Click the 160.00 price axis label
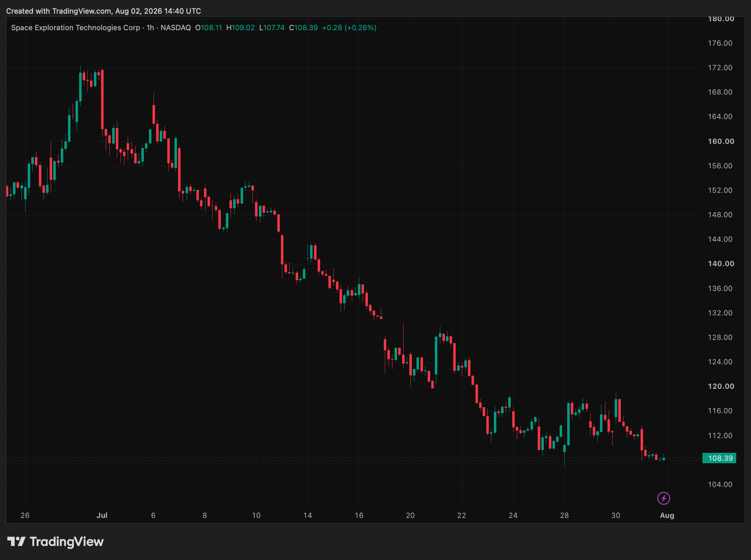751x560 pixels. tap(721, 141)
